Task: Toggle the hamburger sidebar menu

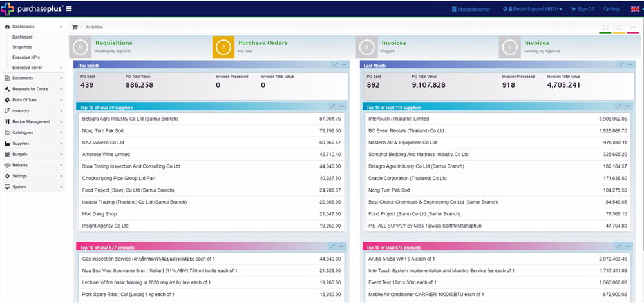Action: (69, 8)
